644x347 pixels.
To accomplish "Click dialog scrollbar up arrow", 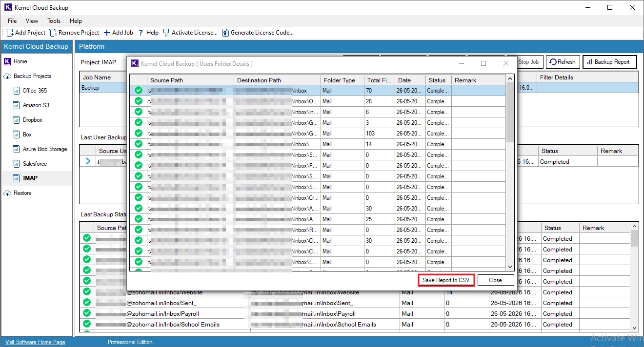I will coord(510,79).
